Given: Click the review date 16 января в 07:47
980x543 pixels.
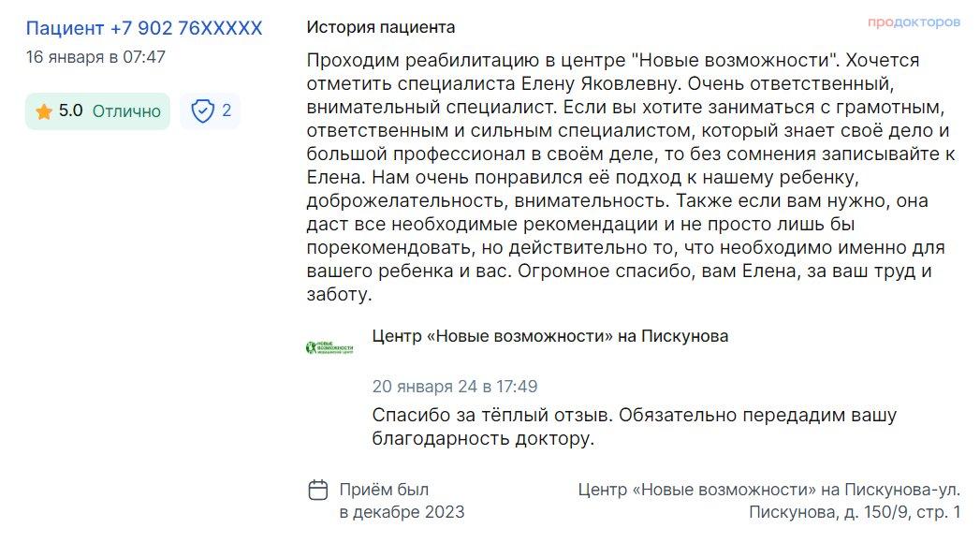Looking at the screenshot, I should click(x=95, y=57).
